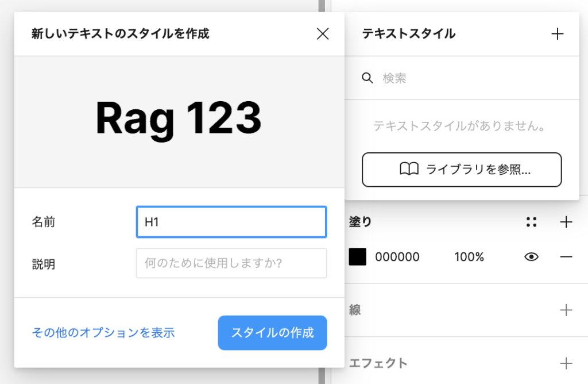Click the 線 section header
The width and height of the screenshot is (588, 384).
355,310
